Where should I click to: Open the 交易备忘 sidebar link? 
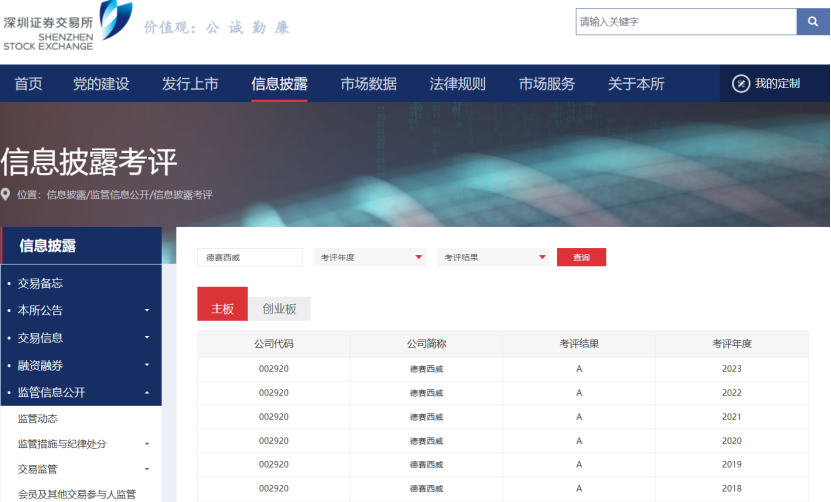(40, 284)
